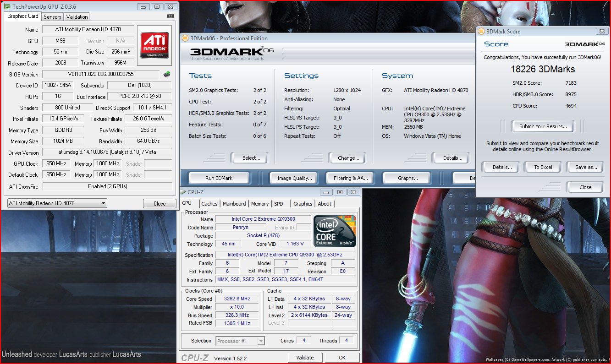Screen dimensions: 611x364
Task: Open the Graphics tab in CPU-Z
Action: pos(303,204)
